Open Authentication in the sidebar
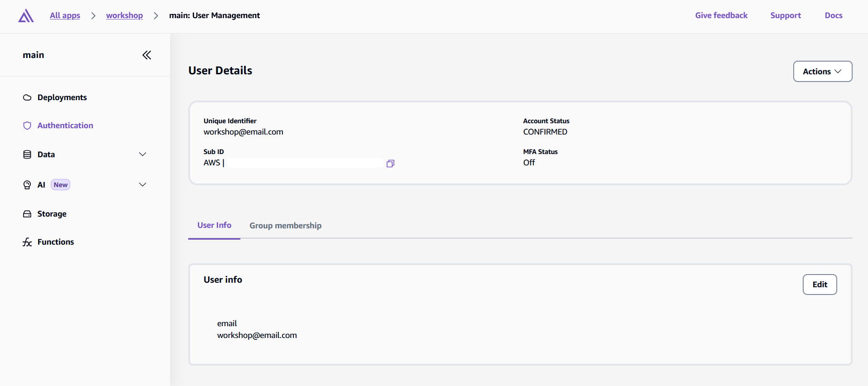Screen dimensions: 868x386 point(65,125)
